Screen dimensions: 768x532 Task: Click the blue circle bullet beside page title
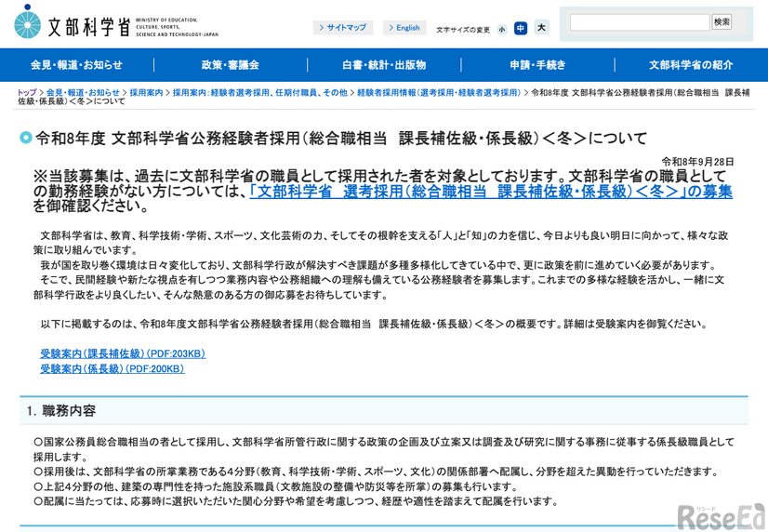click(x=25, y=139)
